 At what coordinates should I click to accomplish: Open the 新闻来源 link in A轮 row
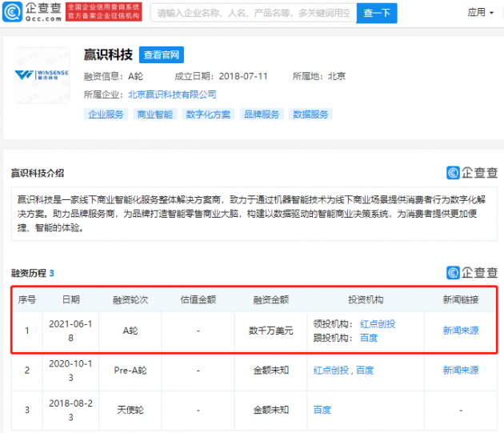[x=461, y=331]
